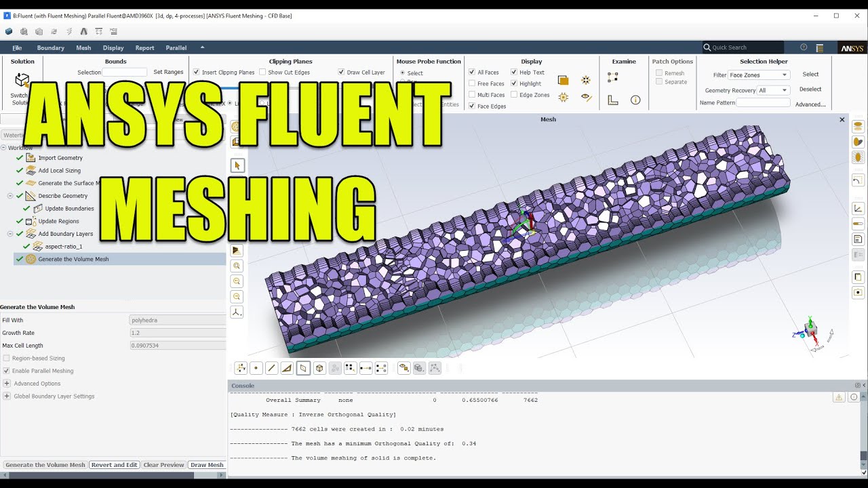Click the Draw Mesh button
The image size is (868, 488).
coord(207,465)
